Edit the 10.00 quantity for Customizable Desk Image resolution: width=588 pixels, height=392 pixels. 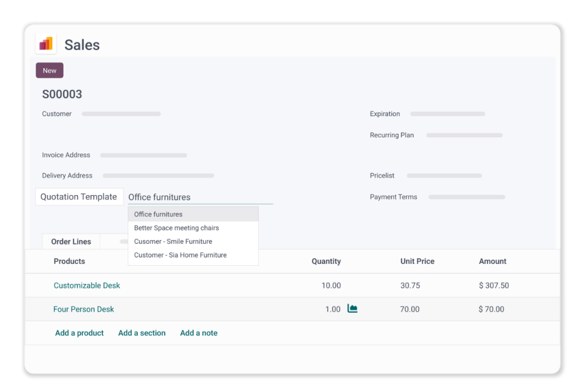click(331, 285)
